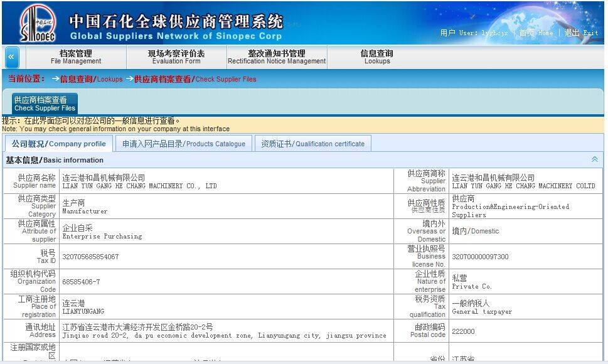The image size is (608, 364).
Task: Select the postal code 222000
Action: (463, 331)
